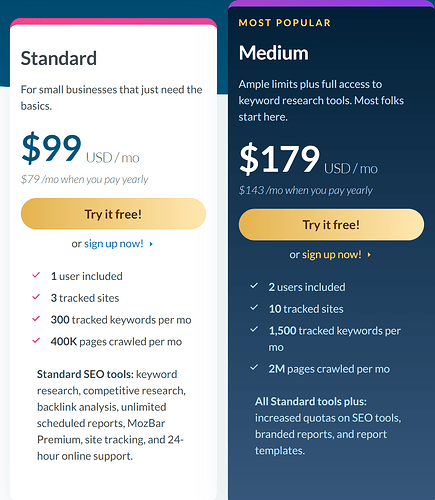Screen dimensions: 435x500
Task: Open Medium plan sign up now link
Action: tap(332, 255)
